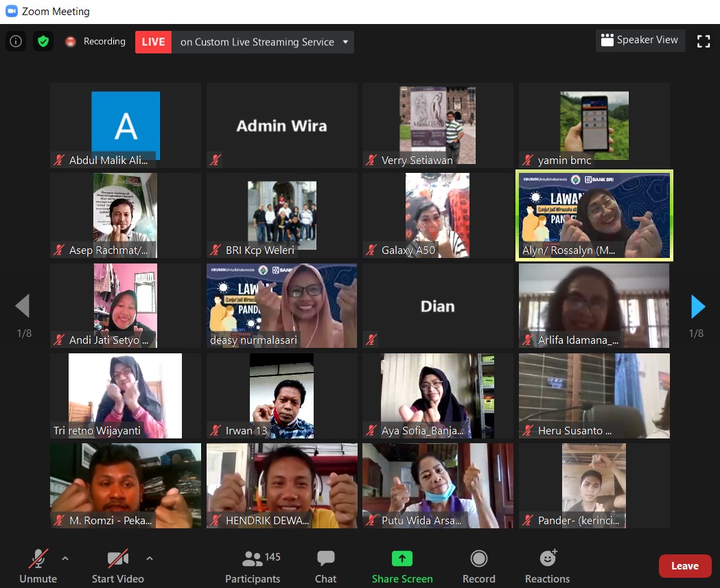This screenshot has height=588, width=720.
Task: Open the Chat panel
Action: click(x=325, y=567)
